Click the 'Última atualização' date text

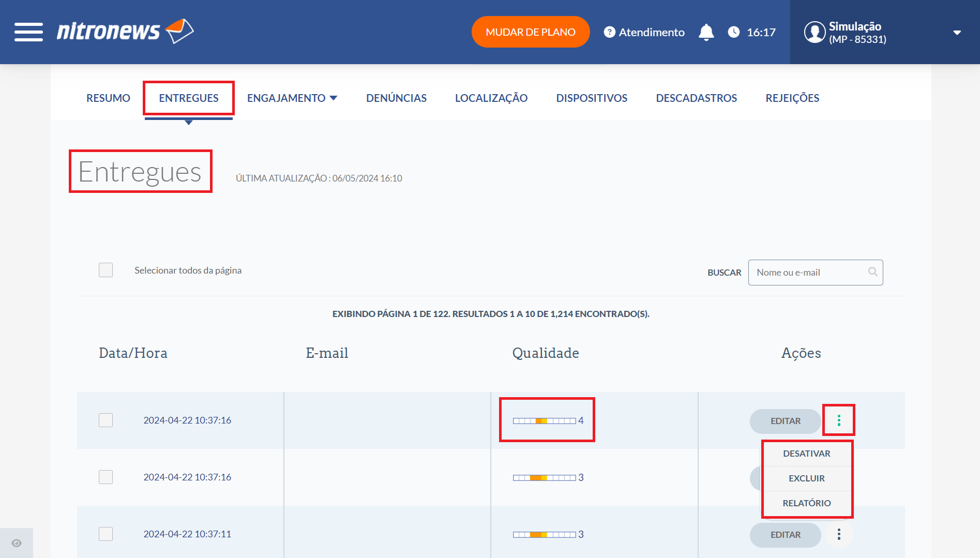[x=319, y=178]
